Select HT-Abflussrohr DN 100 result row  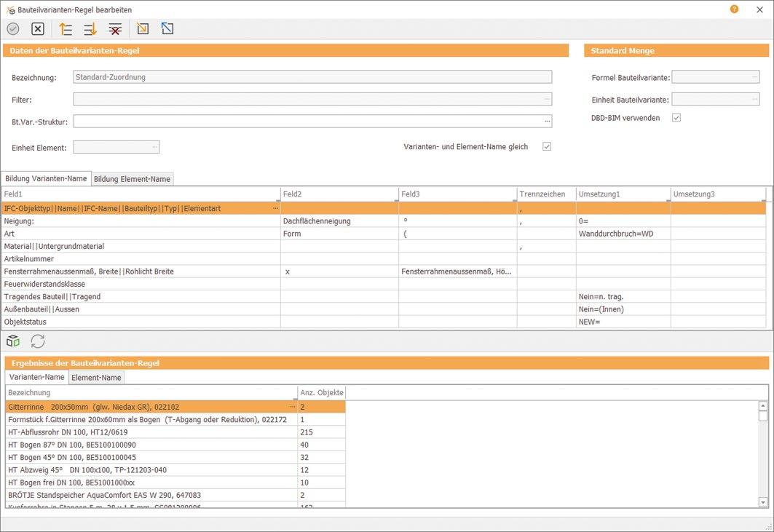pyautogui.click(x=175, y=432)
